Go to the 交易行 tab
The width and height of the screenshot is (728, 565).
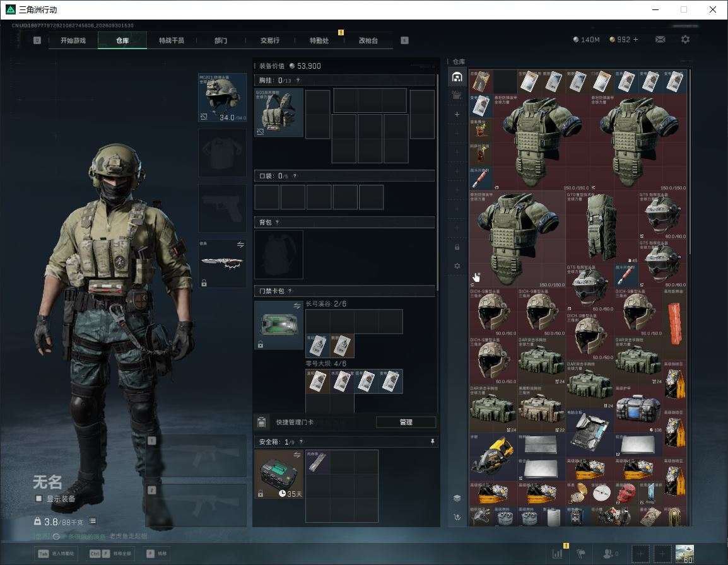point(270,40)
